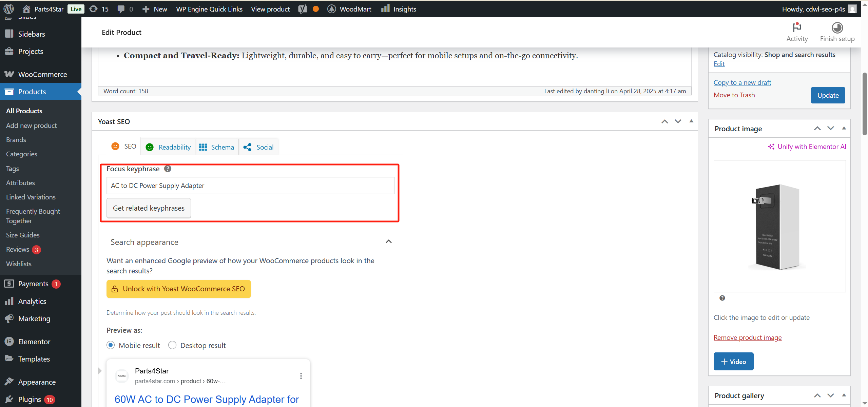Viewport: 868px width, 407px height.
Task: Collapse the Search appearance section
Action: pyautogui.click(x=389, y=241)
